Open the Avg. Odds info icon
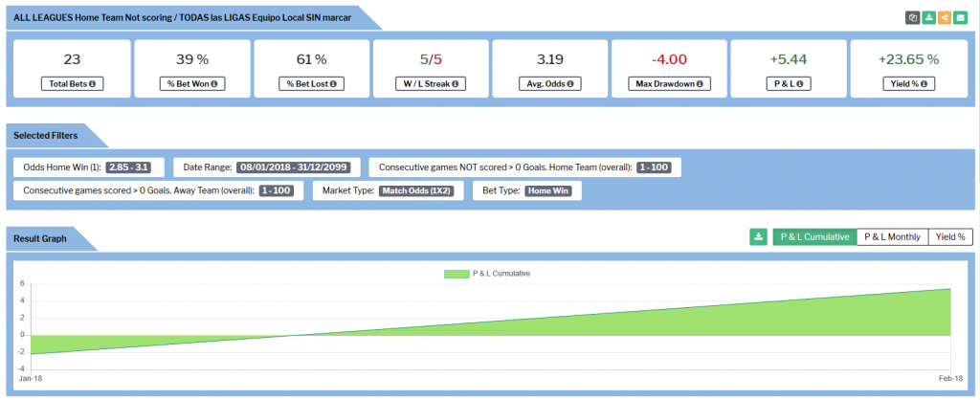The height and width of the screenshot is (400, 980). pyautogui.click(x=570, y=84)
